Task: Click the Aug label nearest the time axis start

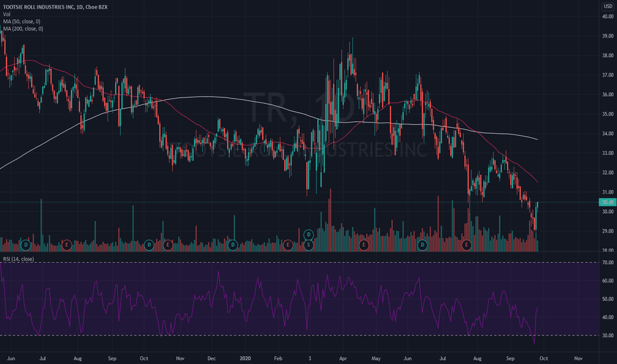Action: (77, 359)
